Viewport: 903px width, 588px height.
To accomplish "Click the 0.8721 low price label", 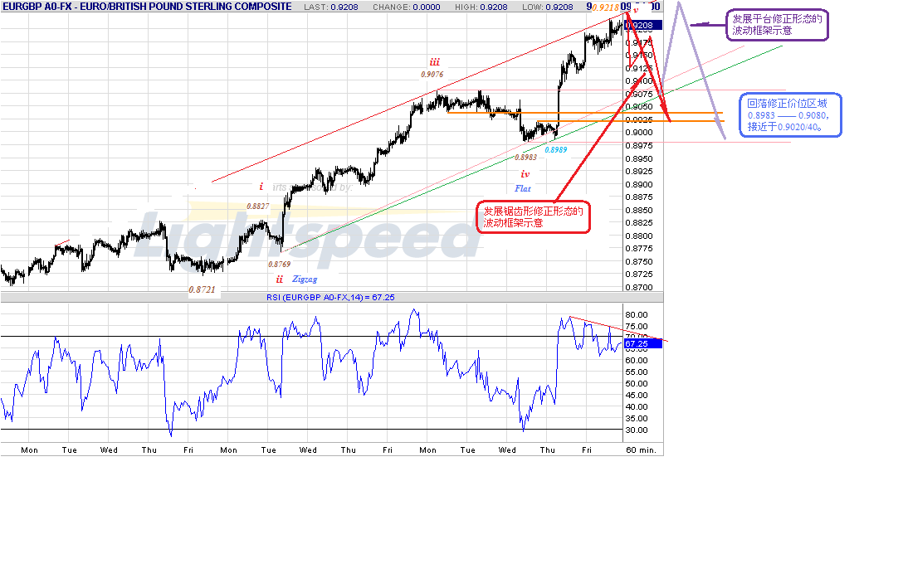I will [203, 289].
